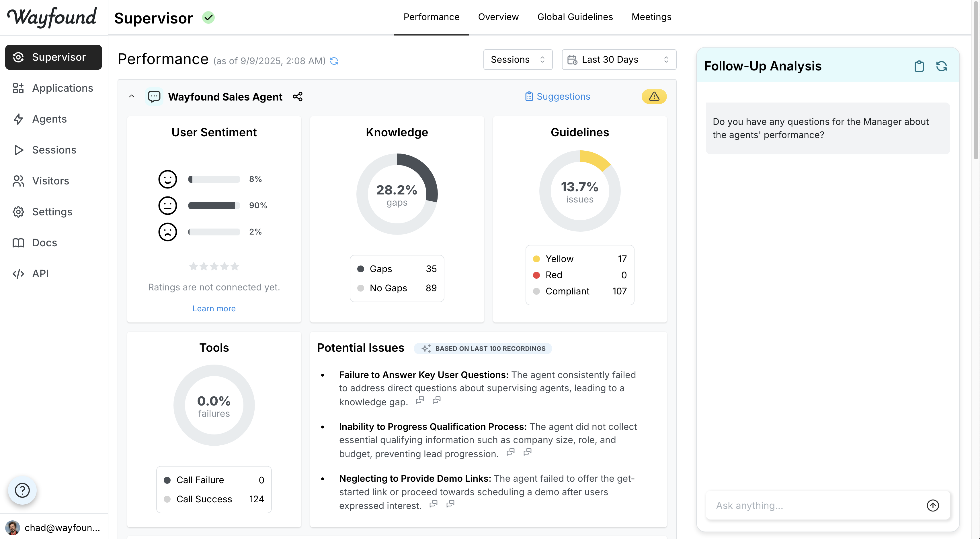
Task: Refresh the Follow-Up Analysis panel
Action: pos(941,66)
